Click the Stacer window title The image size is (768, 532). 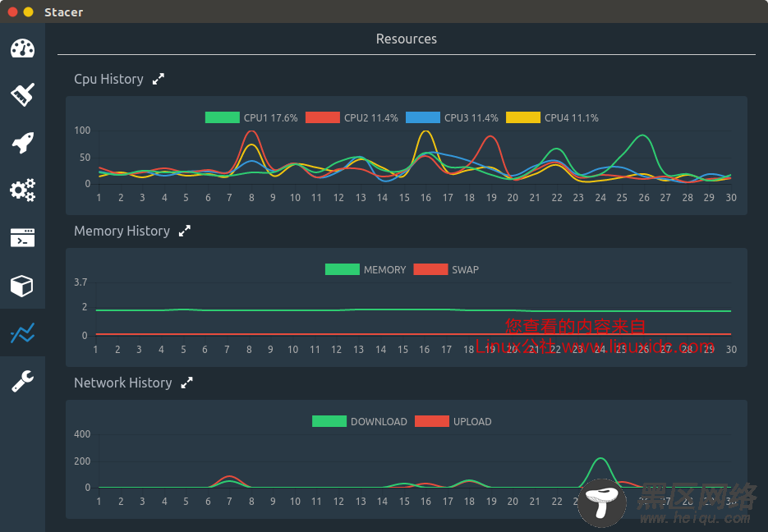[64, 12]
